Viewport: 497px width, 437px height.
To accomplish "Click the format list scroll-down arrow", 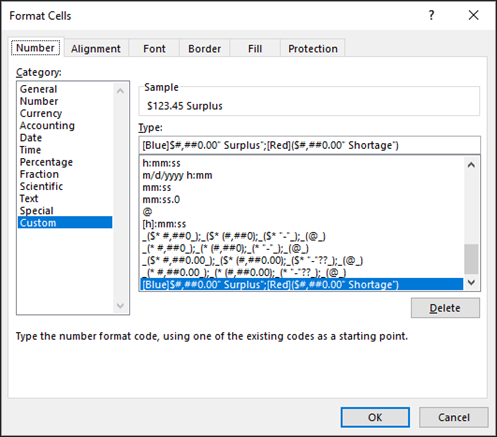I will point(471,283).
